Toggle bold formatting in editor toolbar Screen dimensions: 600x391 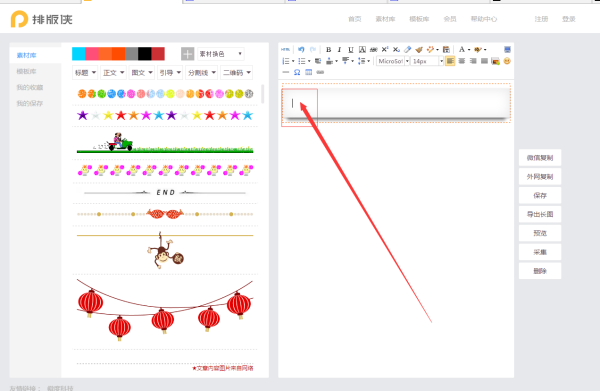pos(328,50)
